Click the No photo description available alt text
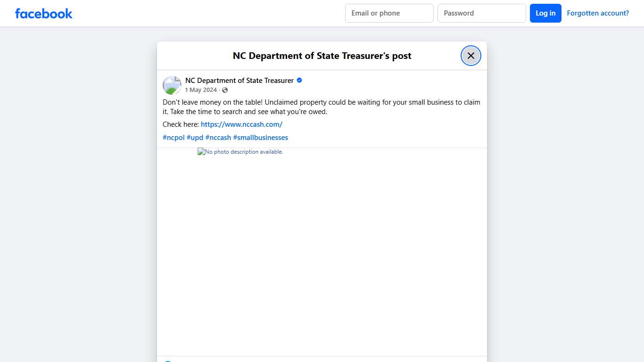Viewport: 644px width, 362px height. pyautogui.click(x=243, y=151)
